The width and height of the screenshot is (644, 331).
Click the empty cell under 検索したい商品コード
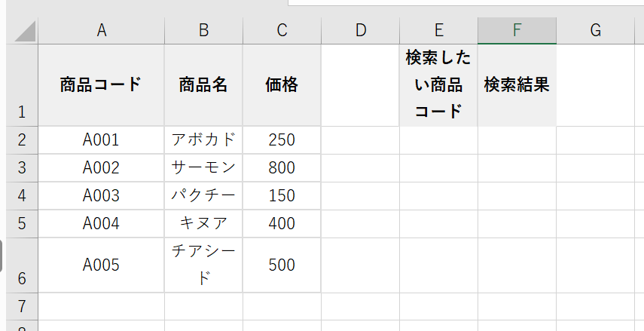pyautogui.click(x=438, y=139)
